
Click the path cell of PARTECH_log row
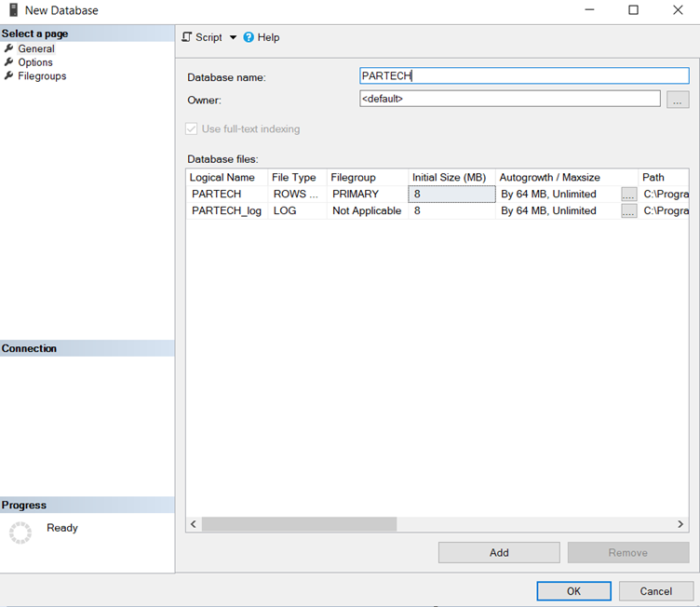[x=666, y=210]
